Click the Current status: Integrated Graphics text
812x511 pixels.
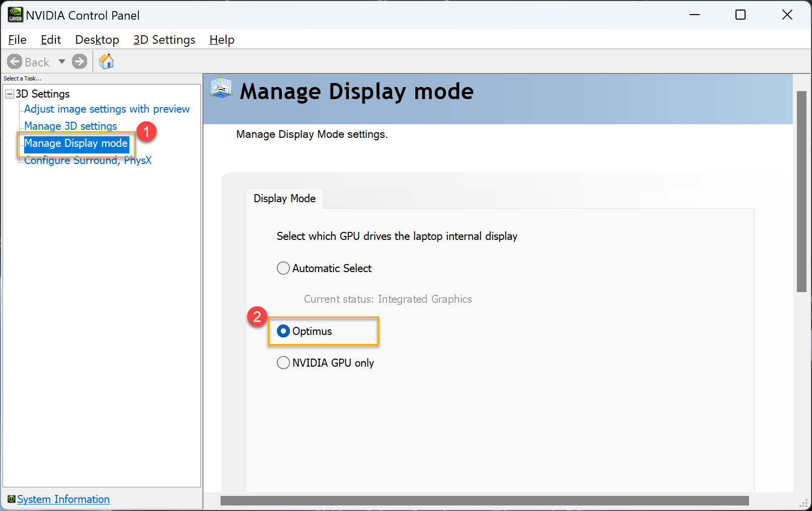tap(388, 299)
